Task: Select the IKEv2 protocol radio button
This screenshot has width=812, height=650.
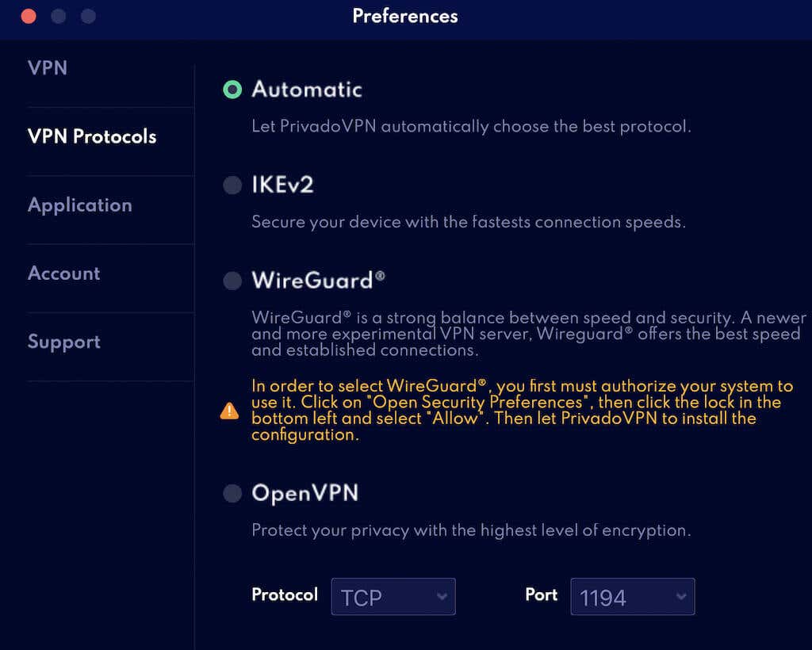Action: pos(232,185)
